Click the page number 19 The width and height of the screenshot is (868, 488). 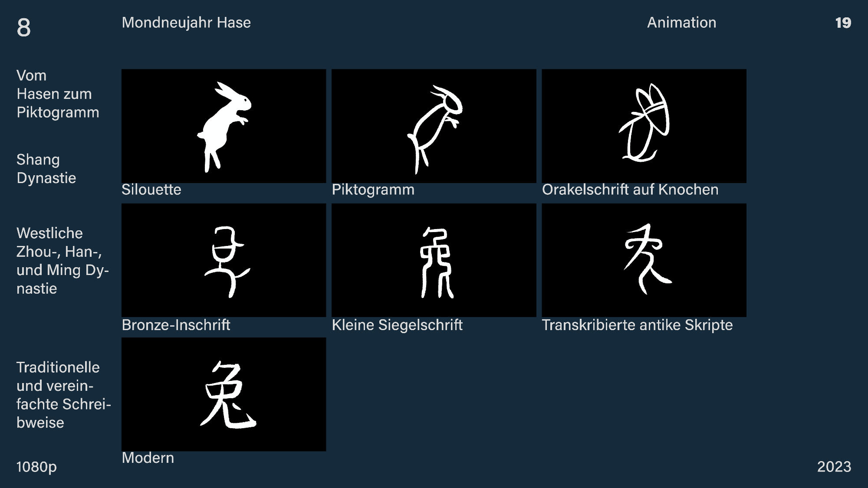(x=843, y=23)
